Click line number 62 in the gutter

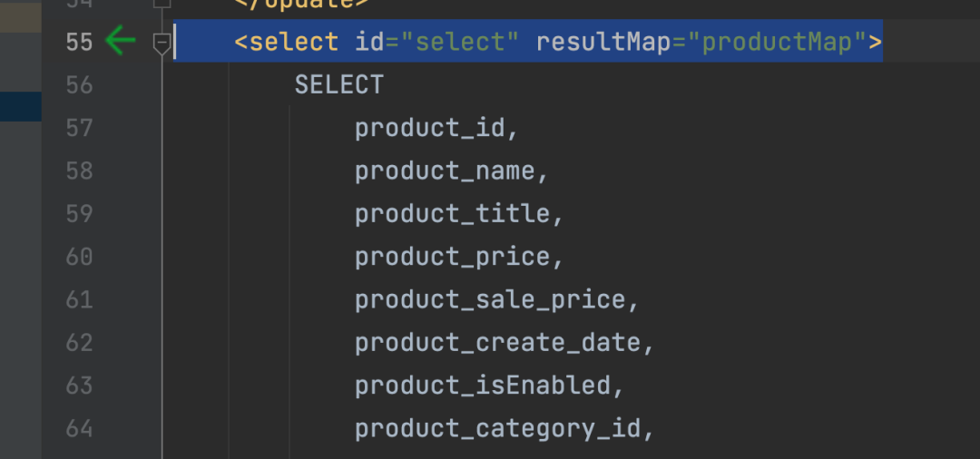[x=79, y=344]
